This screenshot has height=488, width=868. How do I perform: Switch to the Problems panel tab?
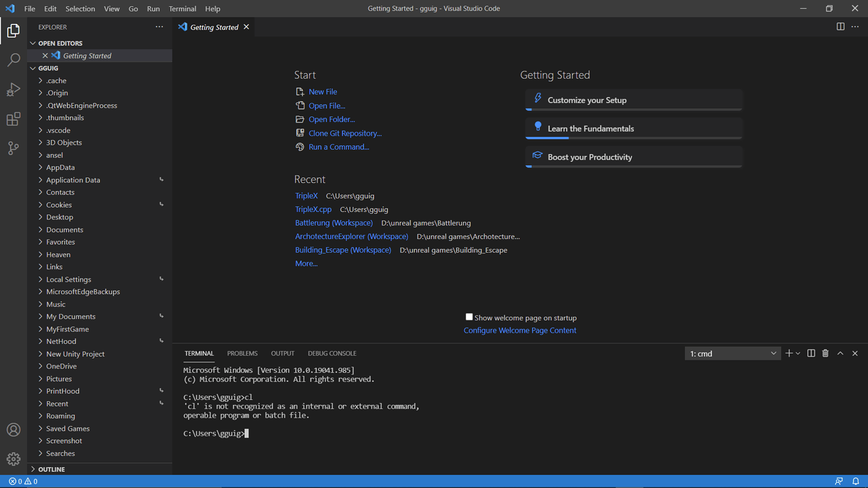click(x=242, y=353)
